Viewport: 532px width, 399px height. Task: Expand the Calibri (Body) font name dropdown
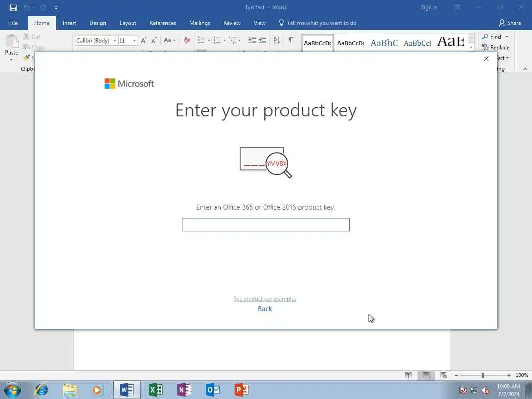115,40
